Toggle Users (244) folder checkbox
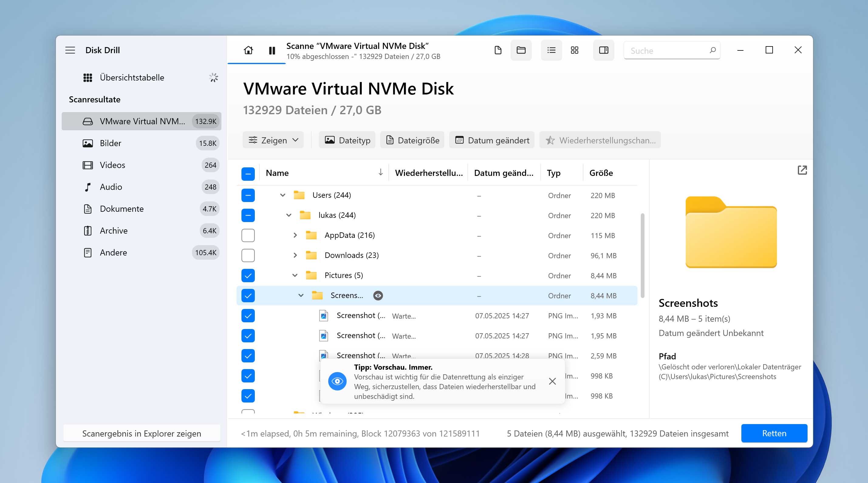 [248, 195]
